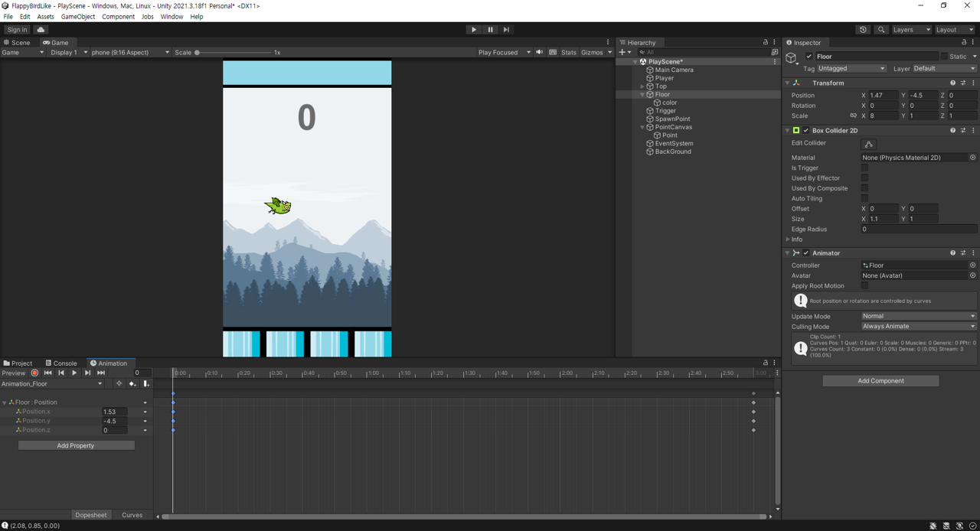This screenshot has height=531, width=980.
Task: Click the Add Keyframe icon in Animation window
Action: pyautogui.click(x=132, y=384)
